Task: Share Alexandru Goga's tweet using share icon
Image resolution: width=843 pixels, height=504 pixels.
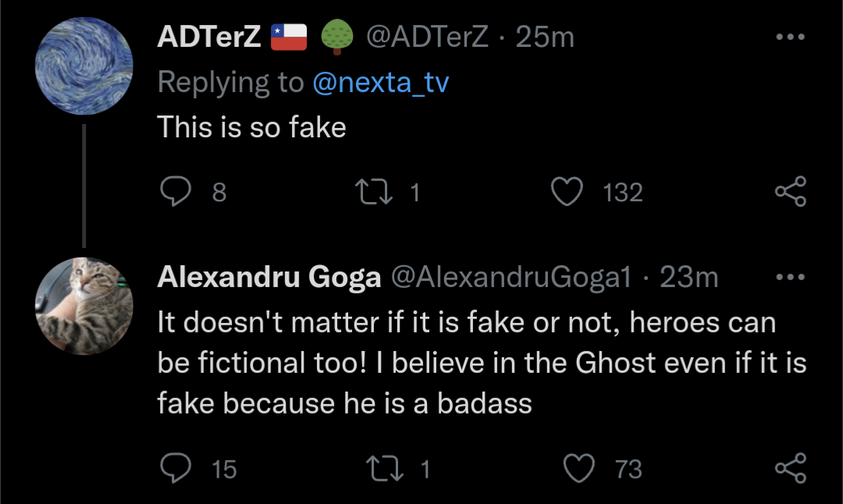Action: 789,468
